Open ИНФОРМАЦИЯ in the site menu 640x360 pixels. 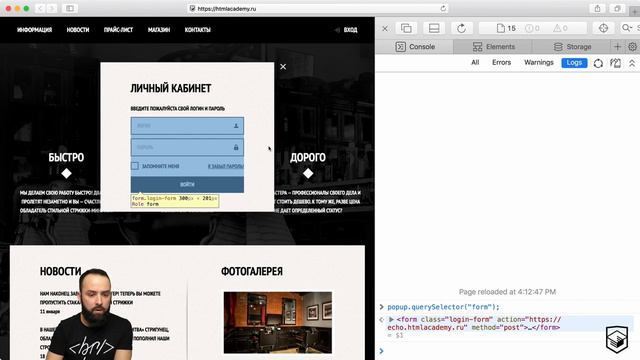(x=34, y=30)
